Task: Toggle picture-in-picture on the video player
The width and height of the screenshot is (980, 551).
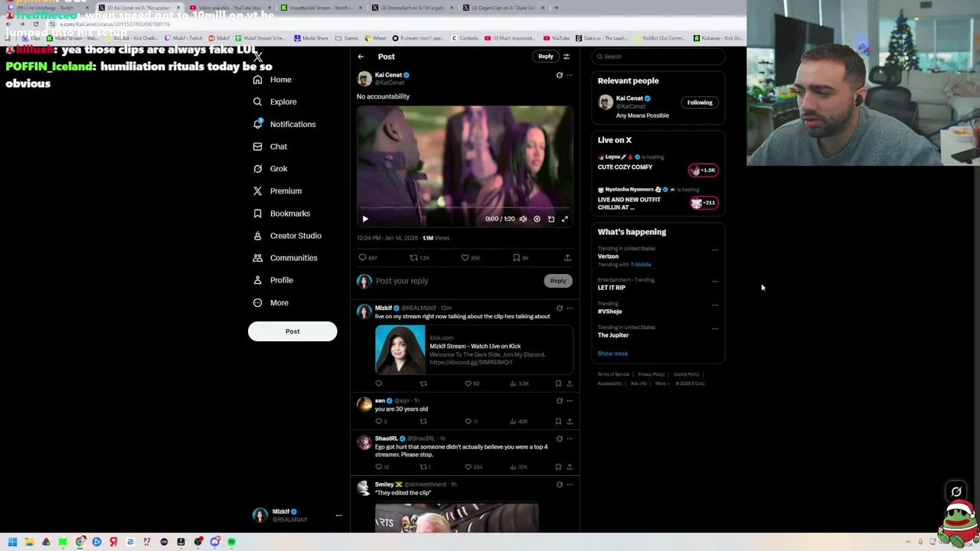Action: pyautogui.click(x=550, y=219)
